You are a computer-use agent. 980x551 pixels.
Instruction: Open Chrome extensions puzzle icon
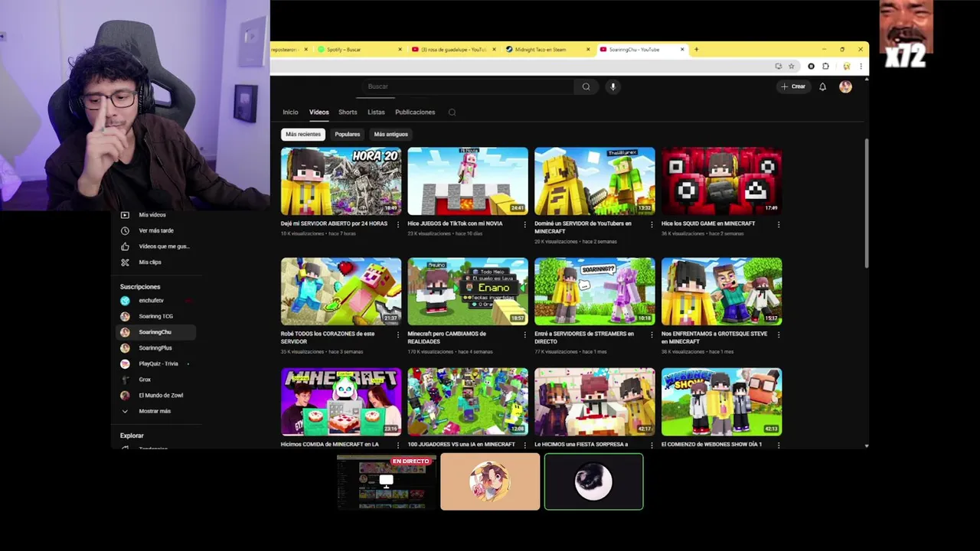tap(825, 66)
